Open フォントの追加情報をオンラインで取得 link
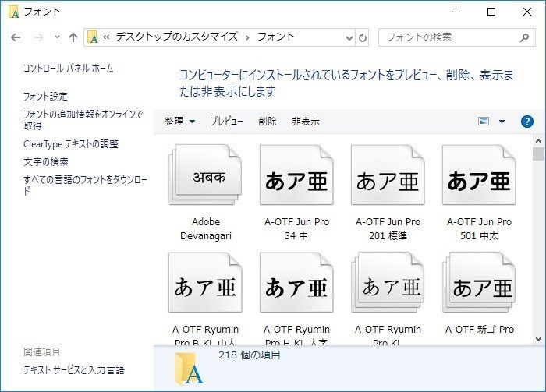This screenshot has height=392, width=546. [x=83, y=120]
